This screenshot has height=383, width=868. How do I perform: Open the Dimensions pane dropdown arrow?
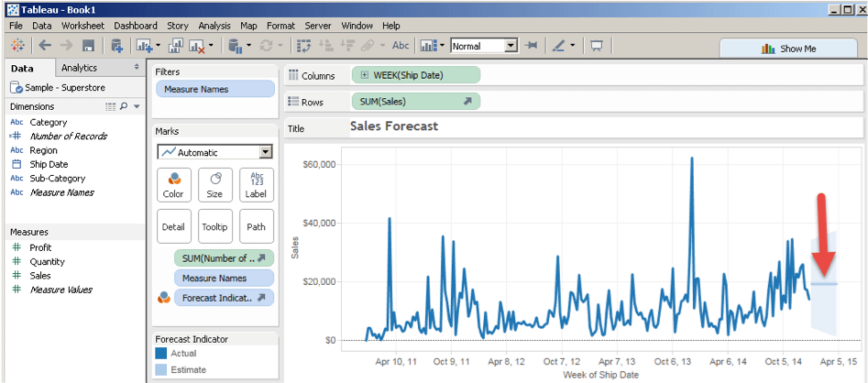pyautogui.click(x=137, y=107)
